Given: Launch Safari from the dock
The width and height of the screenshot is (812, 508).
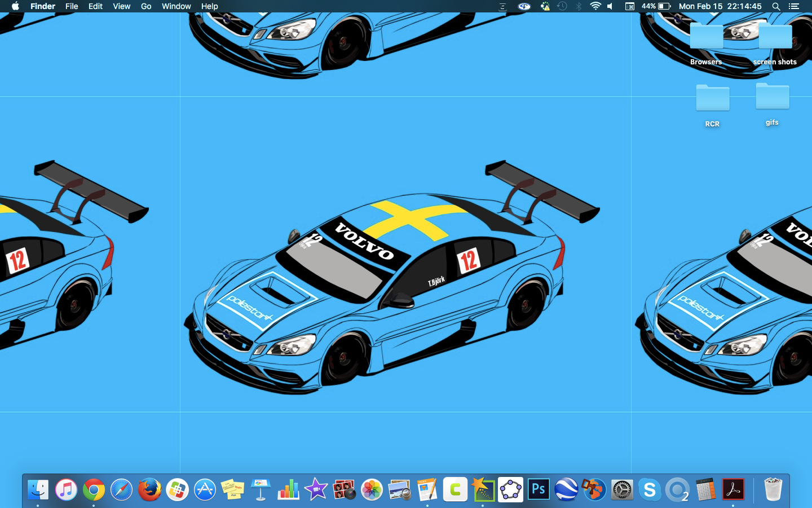Looking at the screenshot, I should [121, 489].
